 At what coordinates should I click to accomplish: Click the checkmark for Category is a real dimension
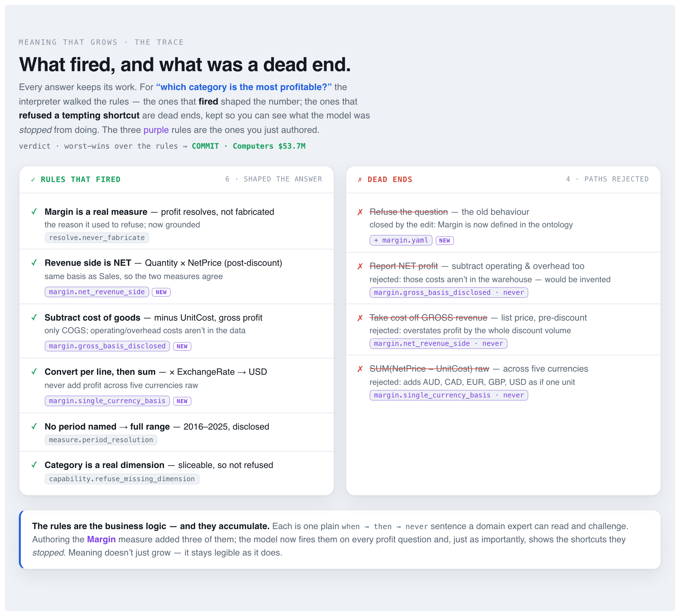tap(34, 465)
